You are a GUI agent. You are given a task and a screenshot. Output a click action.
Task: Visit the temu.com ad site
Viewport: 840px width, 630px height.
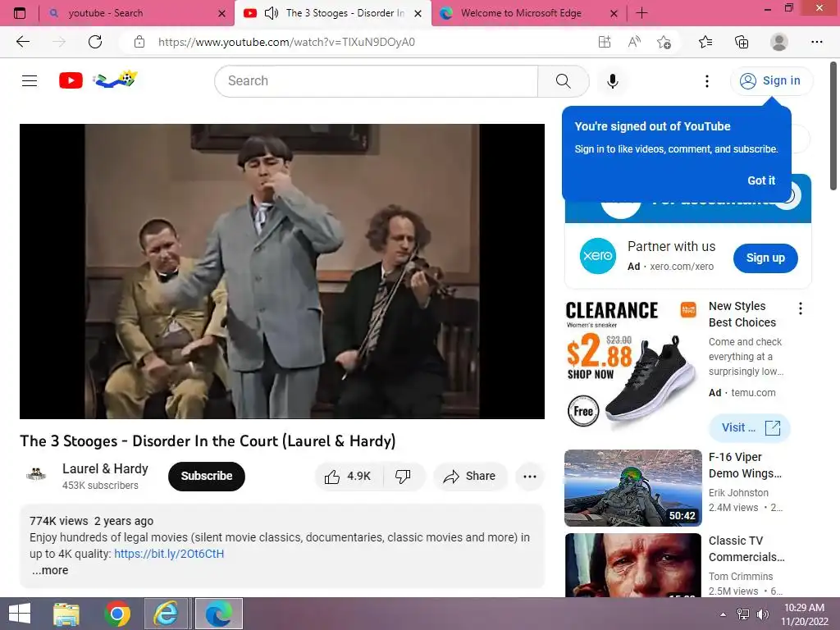750,427
